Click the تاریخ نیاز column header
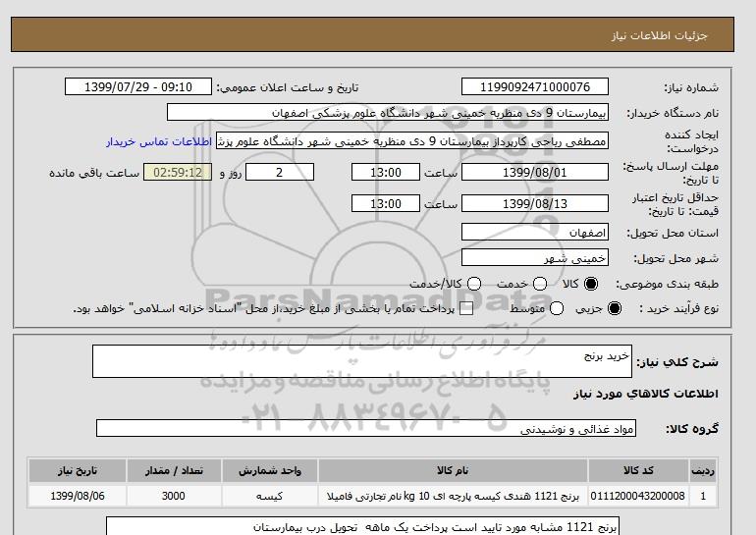This screenshot has height=535, width=756. [78, 471]
